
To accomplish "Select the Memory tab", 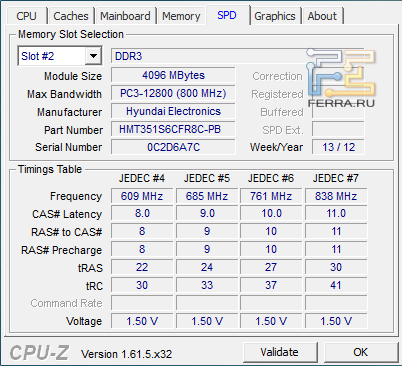I will pos(181,16).
